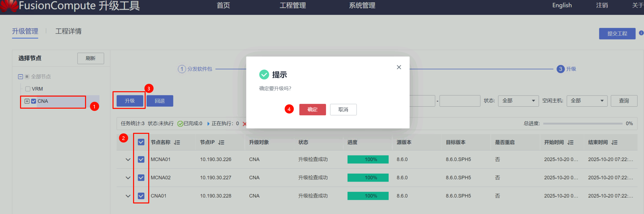This screenshot has height=214, width=644.
Task: Toggle the select-all checkbox in table header
Action: [141, 142]
